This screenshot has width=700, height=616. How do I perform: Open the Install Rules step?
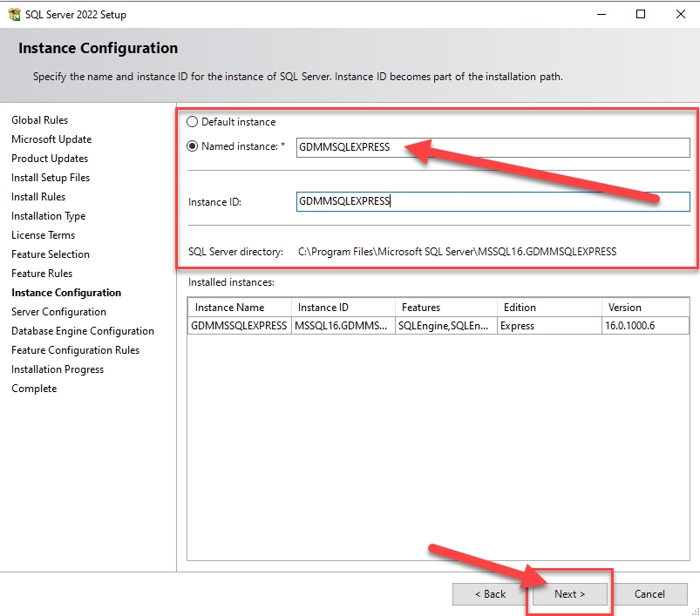(x=38, y=197)
